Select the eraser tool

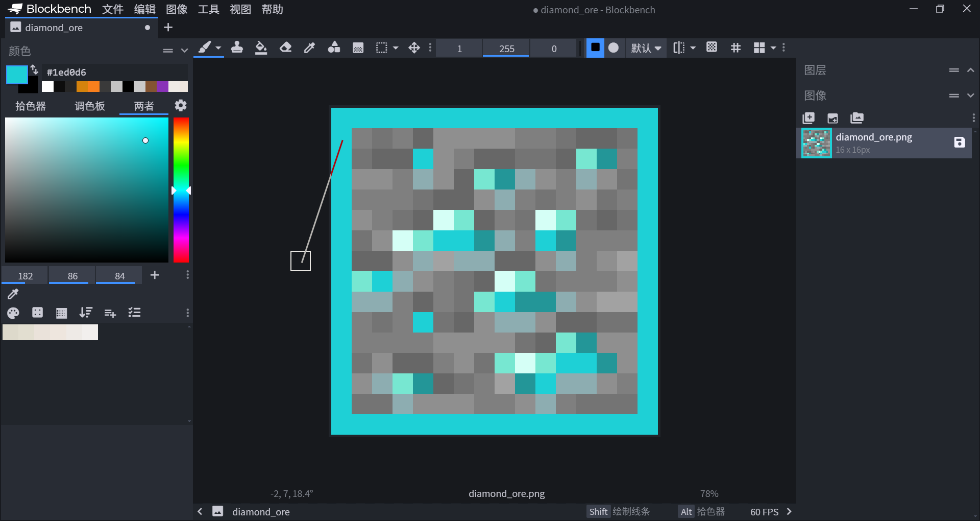click(x=285, y=48)
